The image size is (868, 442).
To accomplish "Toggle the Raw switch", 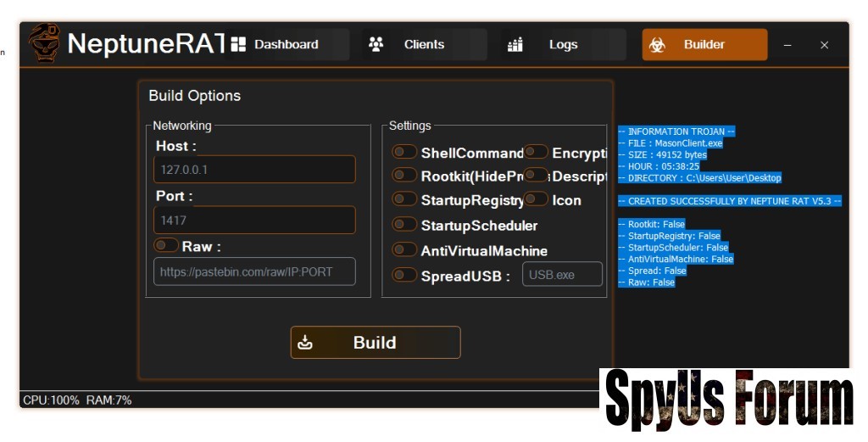I will point(165,246).
